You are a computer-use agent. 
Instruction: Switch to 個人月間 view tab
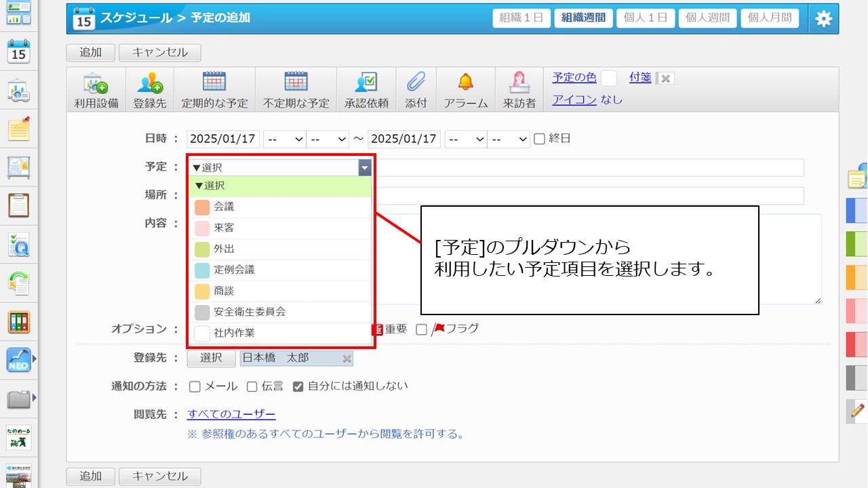[x=770, y=18]
